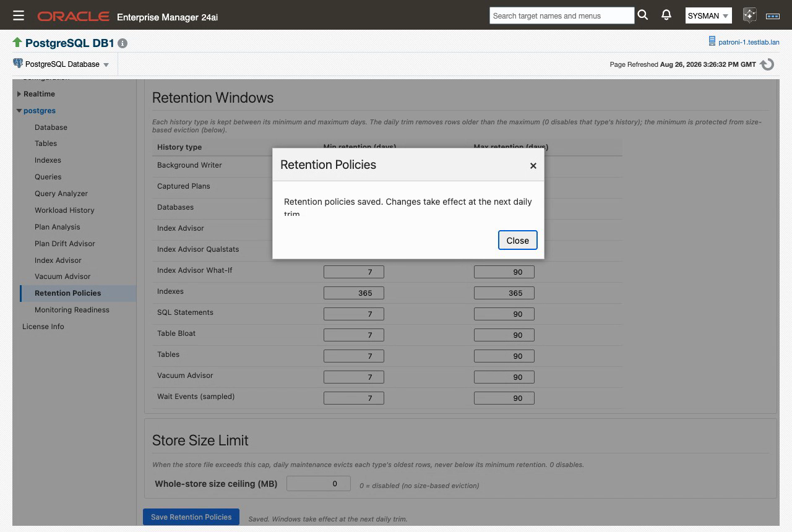792x532 pixels.
Task: Open the notifications bell
Action: pyautogui.click(x=666, y=15)
